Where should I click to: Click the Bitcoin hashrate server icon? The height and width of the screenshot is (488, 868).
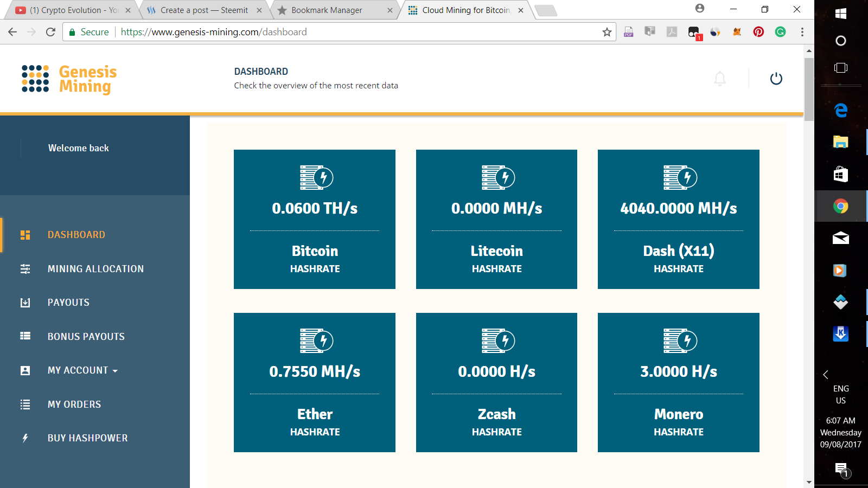316,177
